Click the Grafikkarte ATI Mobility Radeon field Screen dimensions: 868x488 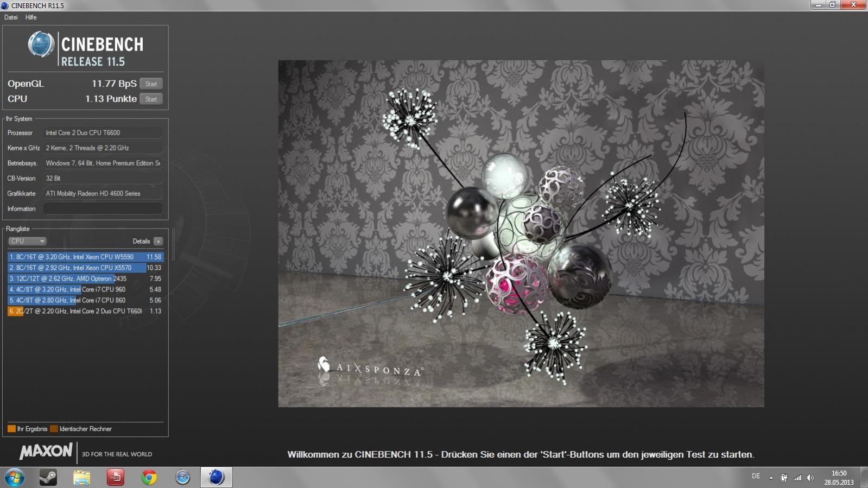103,193
